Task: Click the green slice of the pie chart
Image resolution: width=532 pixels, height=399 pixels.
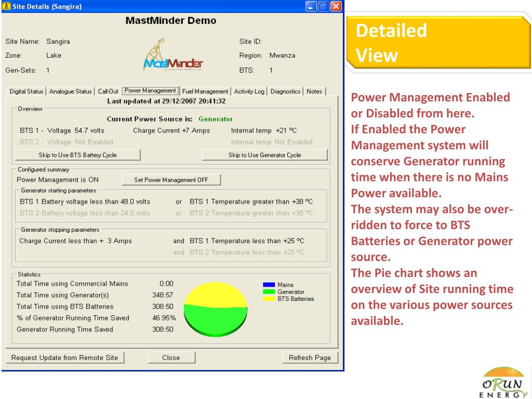Action: tap(216, 321)
